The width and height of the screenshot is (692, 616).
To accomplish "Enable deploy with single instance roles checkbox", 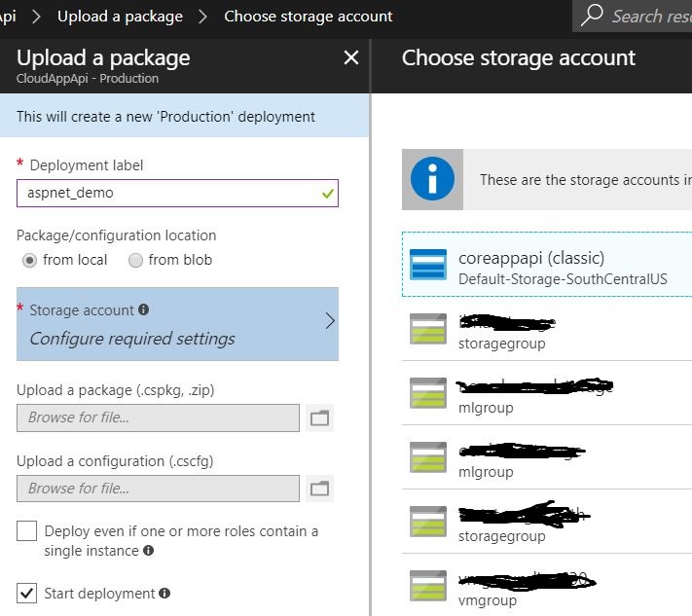I will tap(27, 531).
